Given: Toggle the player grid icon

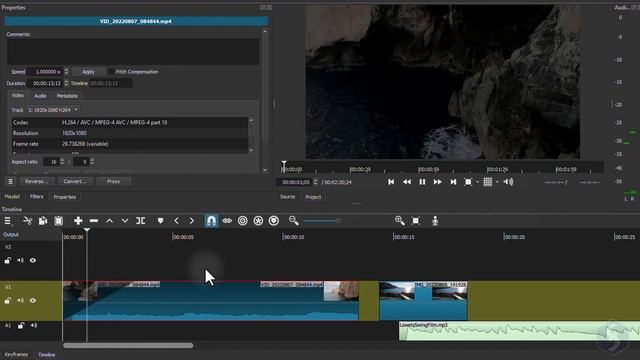Looking at the screenshot, I should (488, 182).
